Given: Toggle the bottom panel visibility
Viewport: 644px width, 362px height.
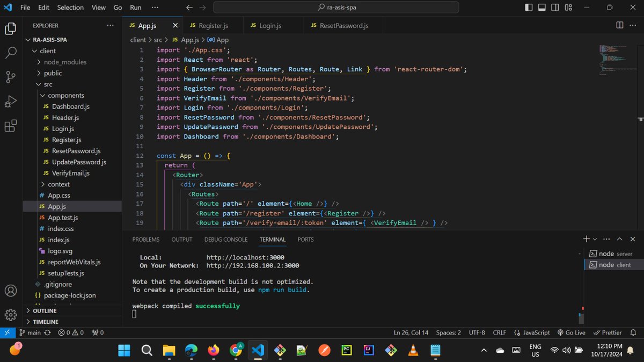Looking at the screenshot, I should (x=542, y=8).
